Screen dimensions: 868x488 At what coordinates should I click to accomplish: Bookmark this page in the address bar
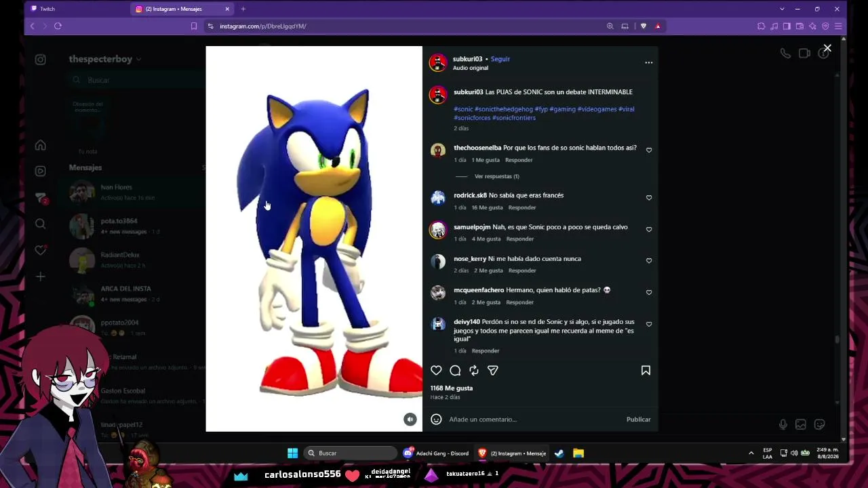click(x=194, y=26)
